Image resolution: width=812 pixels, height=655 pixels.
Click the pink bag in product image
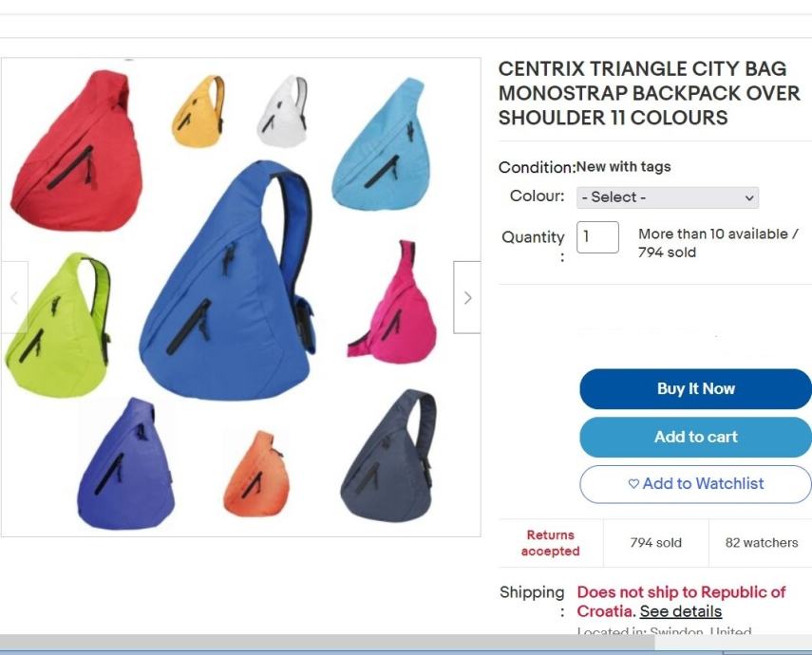392,302
